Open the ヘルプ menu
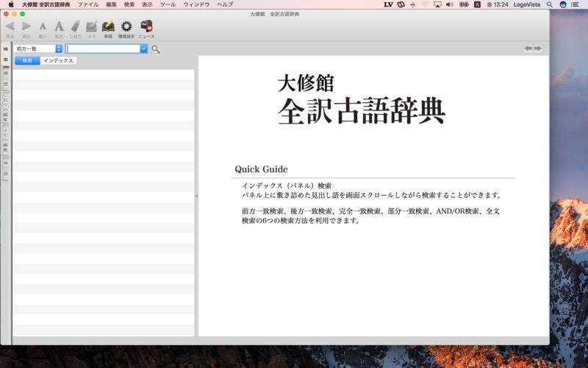This screenshot has height=368, width=588. (x=225, y=4)
